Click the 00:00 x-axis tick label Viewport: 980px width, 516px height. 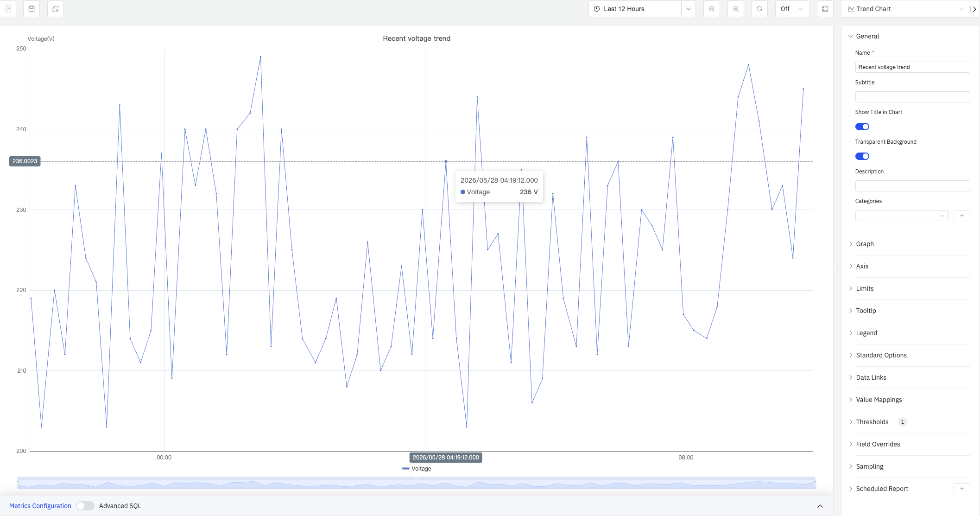tap(164, 458)
